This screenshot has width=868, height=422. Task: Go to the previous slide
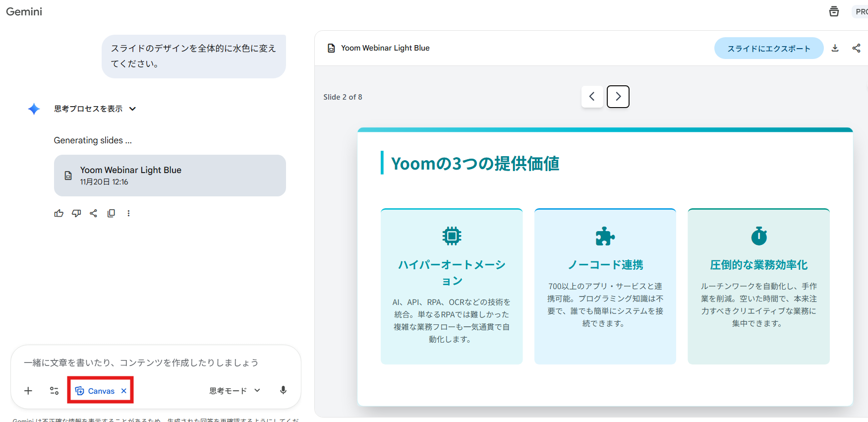592,97
